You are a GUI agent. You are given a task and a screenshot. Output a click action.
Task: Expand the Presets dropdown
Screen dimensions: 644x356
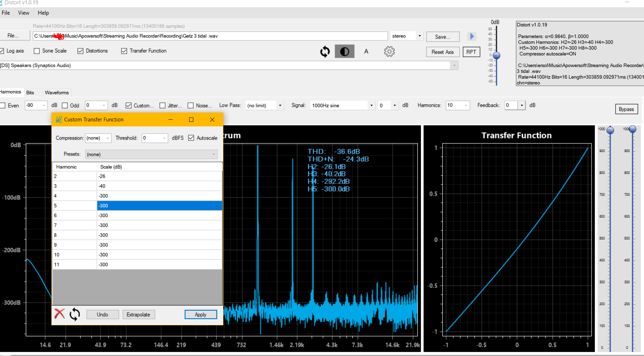pyautogui.click(x=214, y=154)
